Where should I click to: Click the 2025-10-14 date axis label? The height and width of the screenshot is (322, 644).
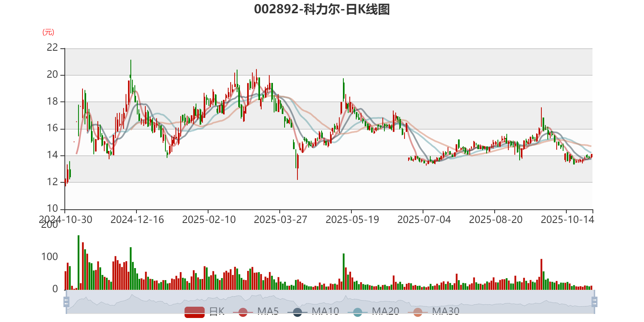tap(567, 220)
